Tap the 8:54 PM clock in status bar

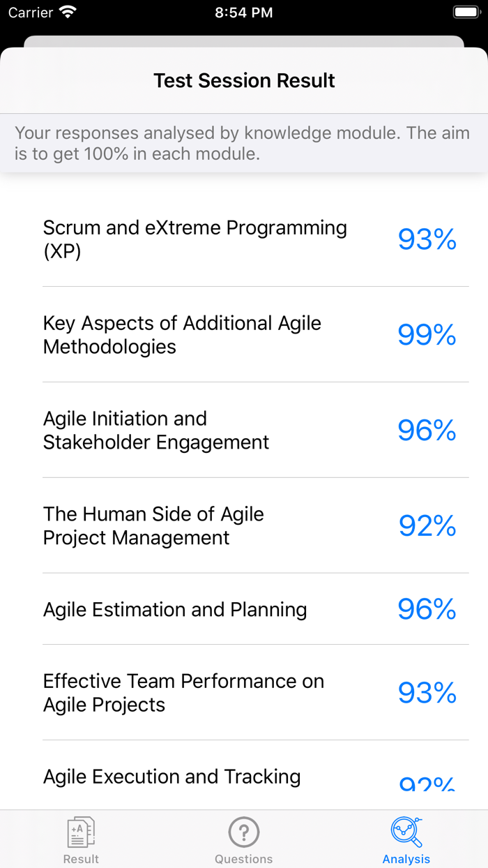click(244, 12)
